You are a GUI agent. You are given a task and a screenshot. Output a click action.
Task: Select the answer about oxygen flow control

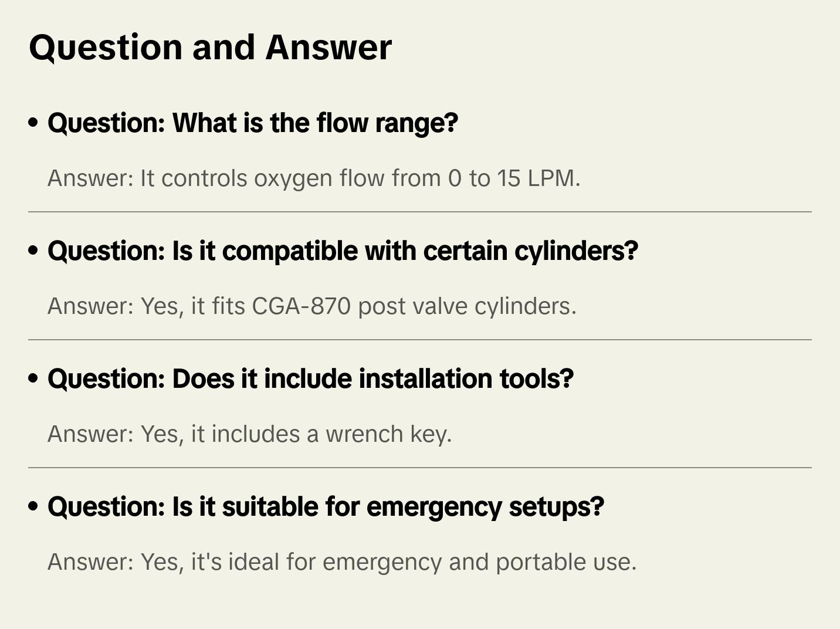click(x=314, y=178)
